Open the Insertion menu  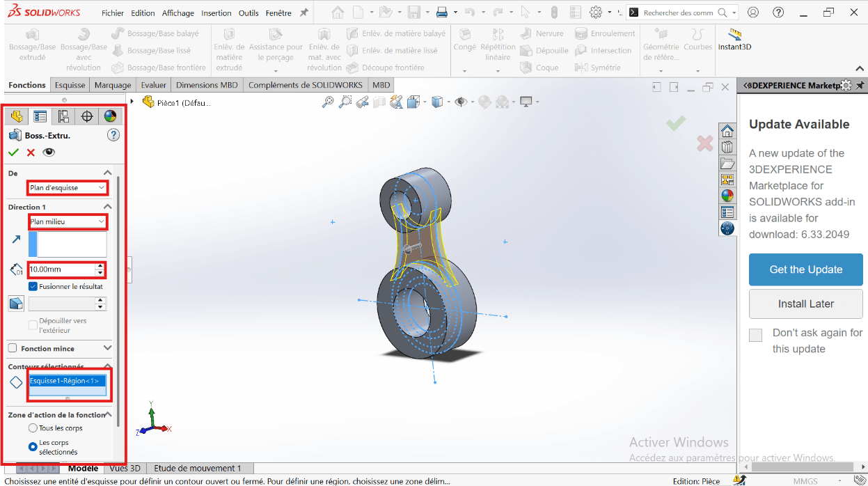point(216,13)
